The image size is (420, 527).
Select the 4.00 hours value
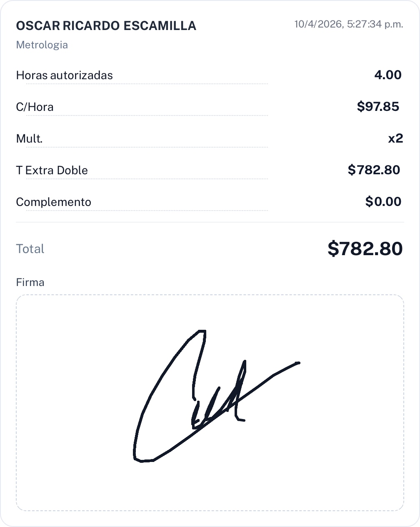pyautogui.click(x=387, y=75)
